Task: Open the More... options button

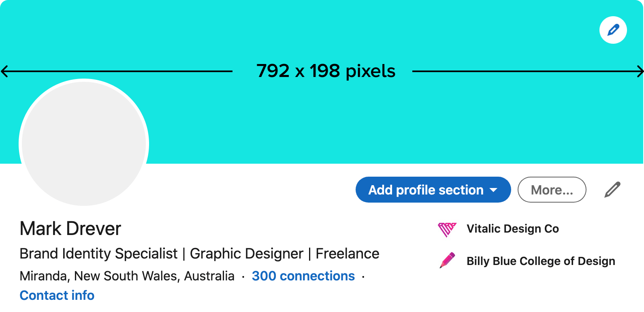Action: click(x=552, y=190)
